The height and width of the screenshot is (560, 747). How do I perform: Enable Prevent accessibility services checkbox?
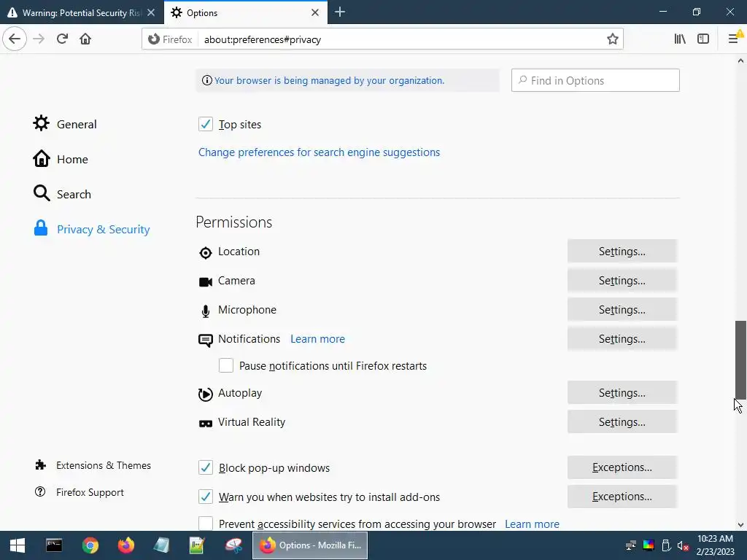(x=206, y=524)
